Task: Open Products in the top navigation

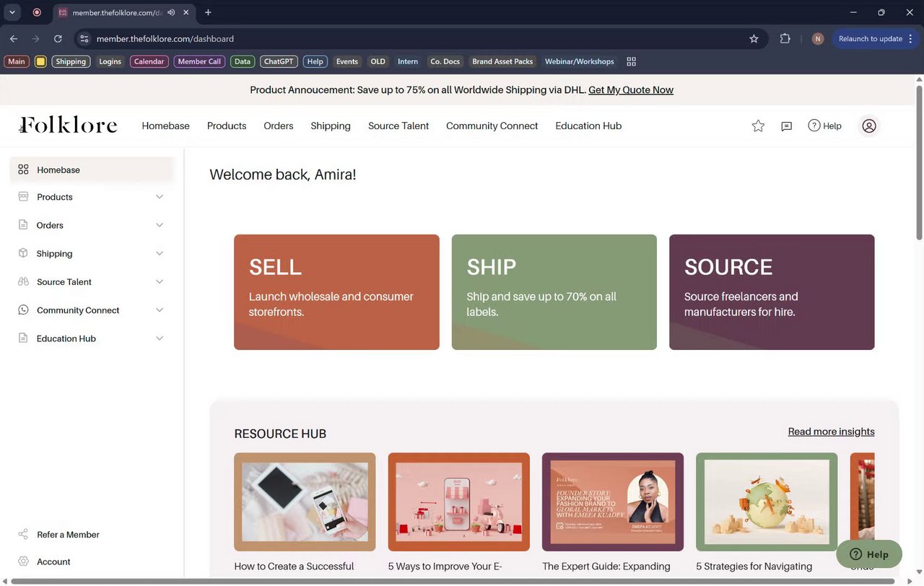Action: tap(227, 126)
